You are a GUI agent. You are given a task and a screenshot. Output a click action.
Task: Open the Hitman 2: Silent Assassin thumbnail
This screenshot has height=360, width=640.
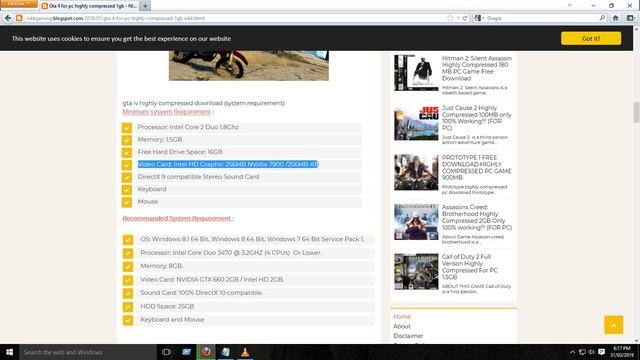(416, 73)
